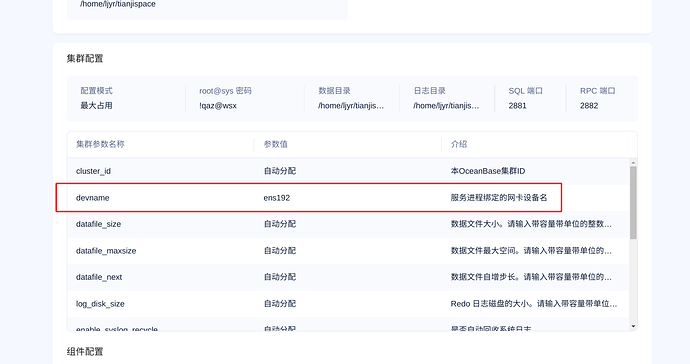
Task: Click the SQL 端口 value 2881
Action: click(517, 106)
